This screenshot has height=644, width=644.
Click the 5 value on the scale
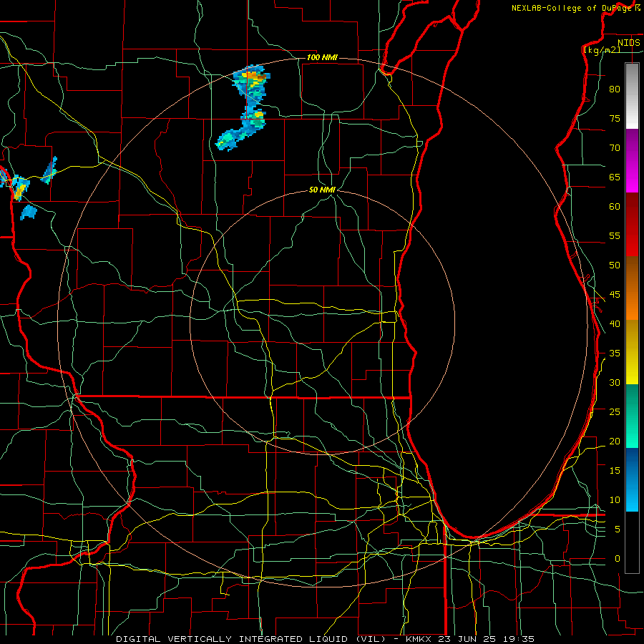pos(618,529)
